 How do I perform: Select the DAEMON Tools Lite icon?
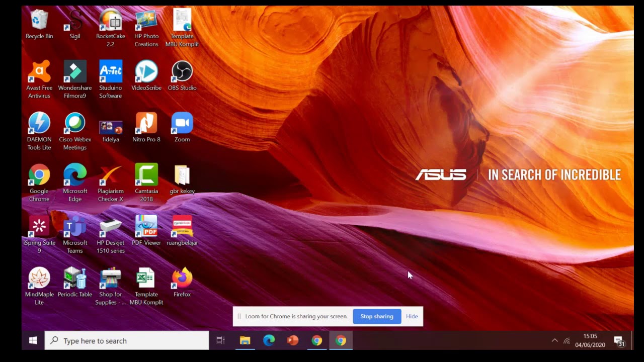[39, 131]
